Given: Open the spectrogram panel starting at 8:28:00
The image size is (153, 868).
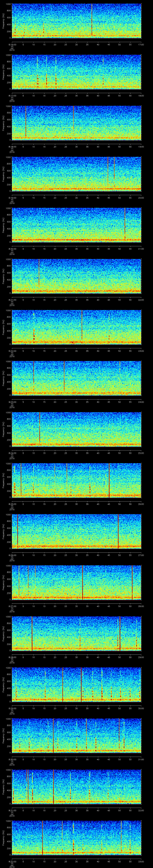Looking at the screenshot, I should pos(76,634).
